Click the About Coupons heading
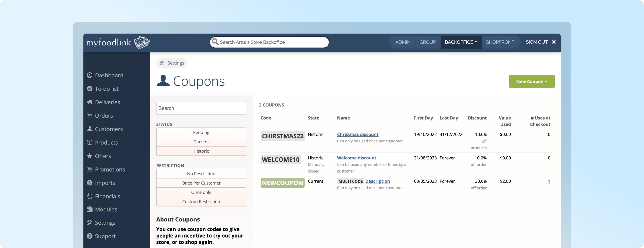 pyautogui.click(x=178, y=219)
